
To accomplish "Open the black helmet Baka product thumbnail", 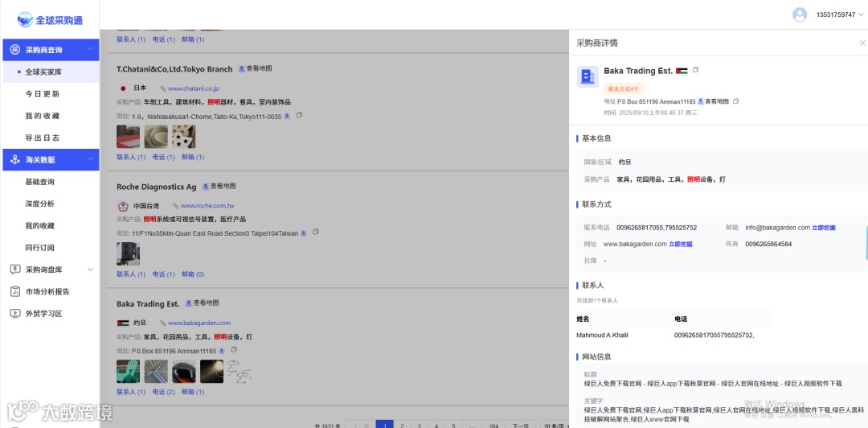I will point(183,372).
